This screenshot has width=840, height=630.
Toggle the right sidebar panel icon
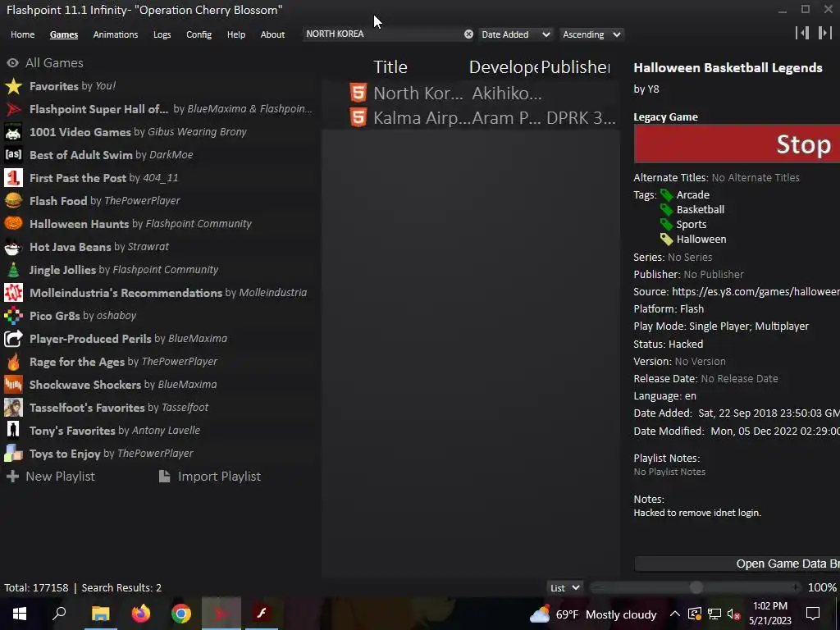825,33
